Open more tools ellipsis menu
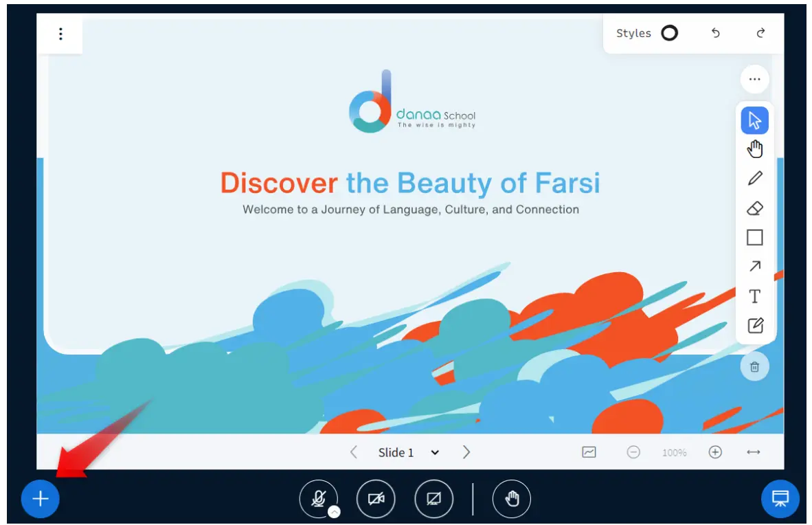812x525 pixels. pyautogui.click(x=754, y=80)
